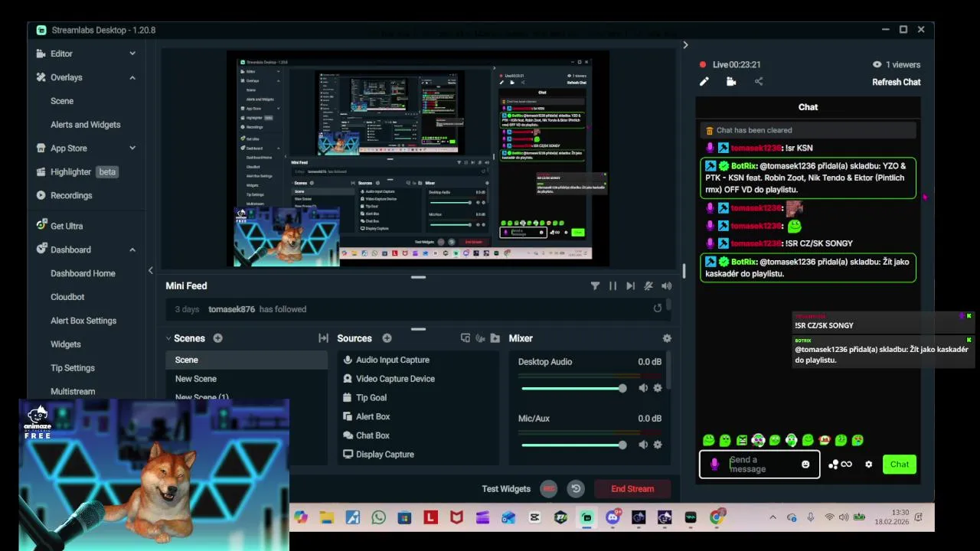Open chat settings gear
The width and height of the screenshot is (980, 551).
pos(868,465)
